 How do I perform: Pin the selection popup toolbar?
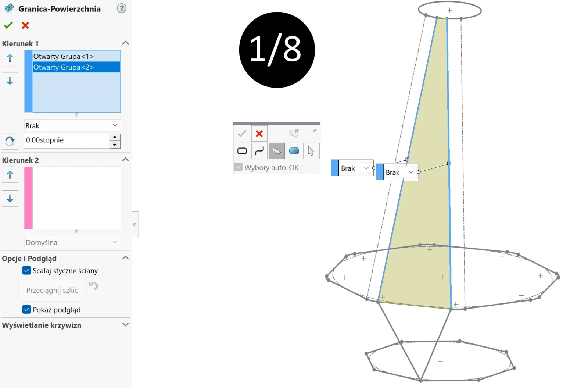(315, 131)
